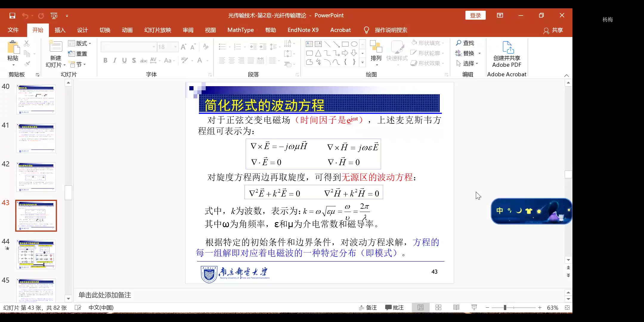644x322 pixels.
Task: Click zoom in plus button
Action: click(x=540, y=307)
